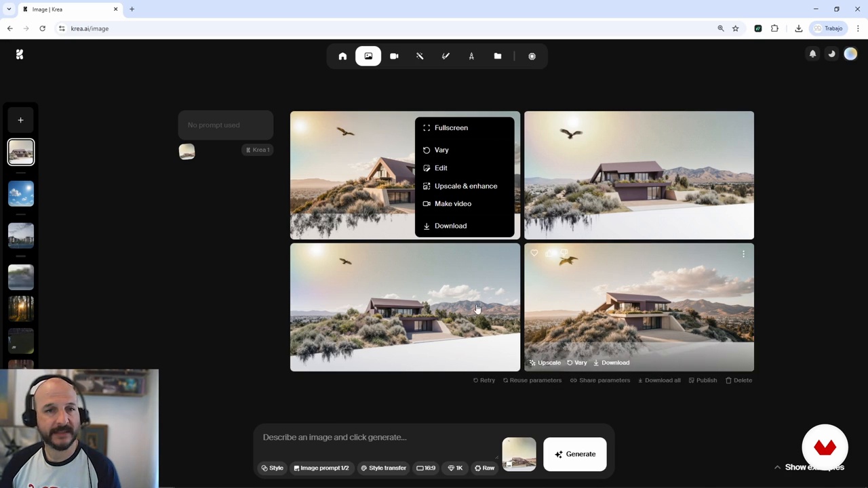Toggle the Raw mode option
Screen dimensions: 868x488
tap(484, 468)
